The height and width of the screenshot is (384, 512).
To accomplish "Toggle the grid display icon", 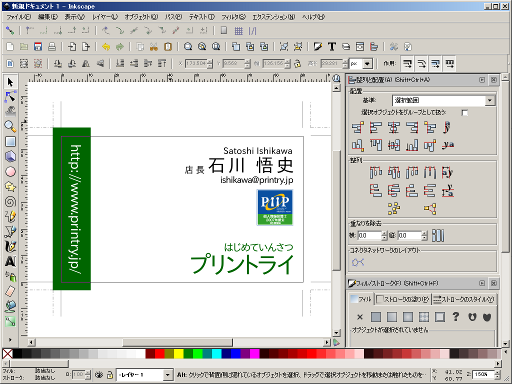I will click(x=238, y=31).
